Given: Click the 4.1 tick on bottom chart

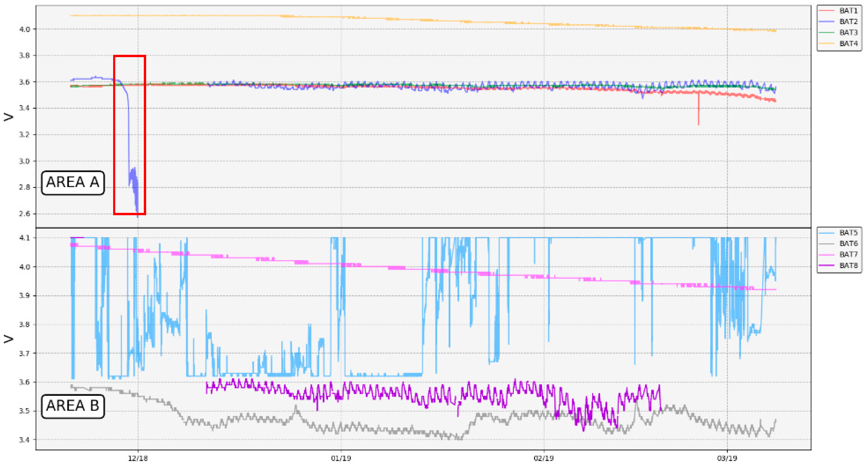Looking at the screenshot, I should coord(24,238).
